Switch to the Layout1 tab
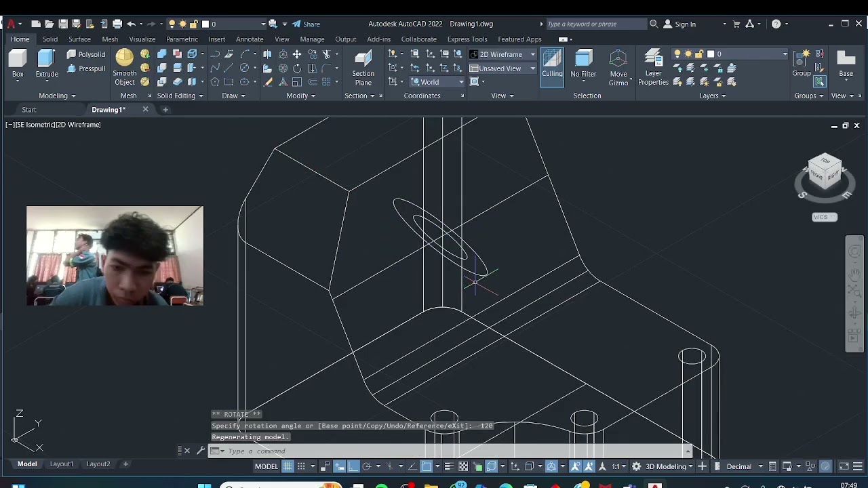This screenshot has width=868, height=488. click(x=61, y=464)
